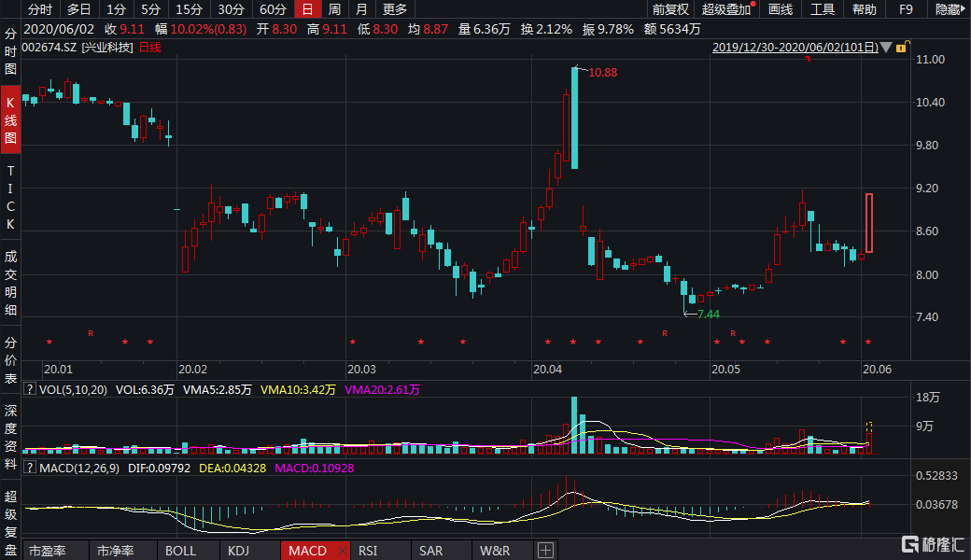Select the 60分 period tab
The height and width of the screenshot is (560, 971).
[x=273, y=9]
